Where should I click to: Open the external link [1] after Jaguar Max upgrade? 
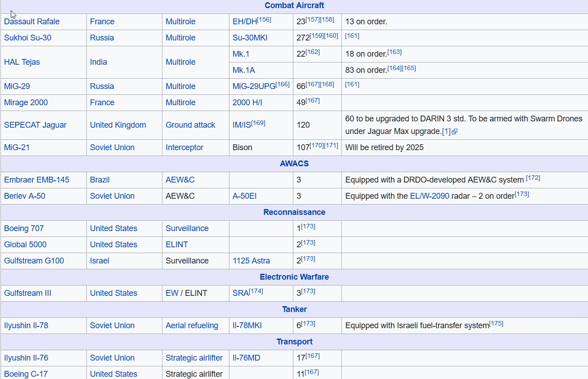click(x=449, y=131)
